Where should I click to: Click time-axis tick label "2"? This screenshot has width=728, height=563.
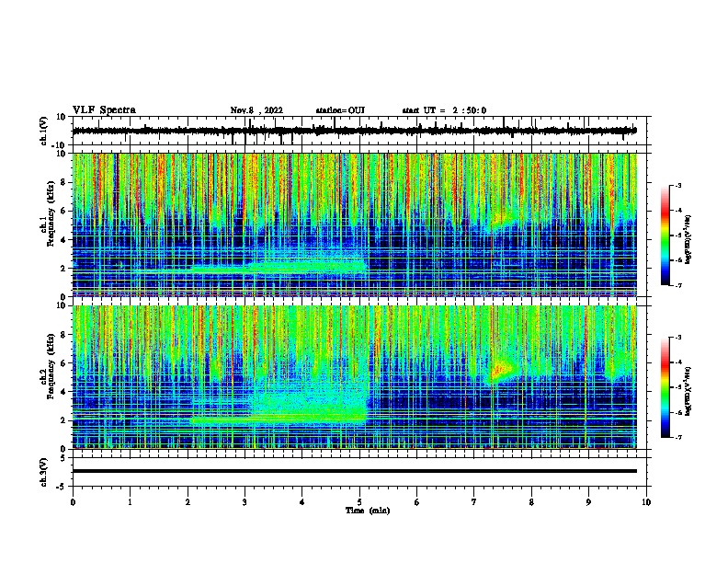[188, 502]
